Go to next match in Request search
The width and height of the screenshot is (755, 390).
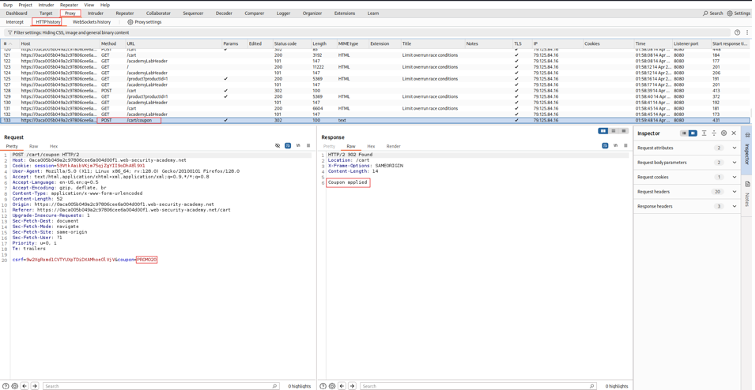point(34,386)
